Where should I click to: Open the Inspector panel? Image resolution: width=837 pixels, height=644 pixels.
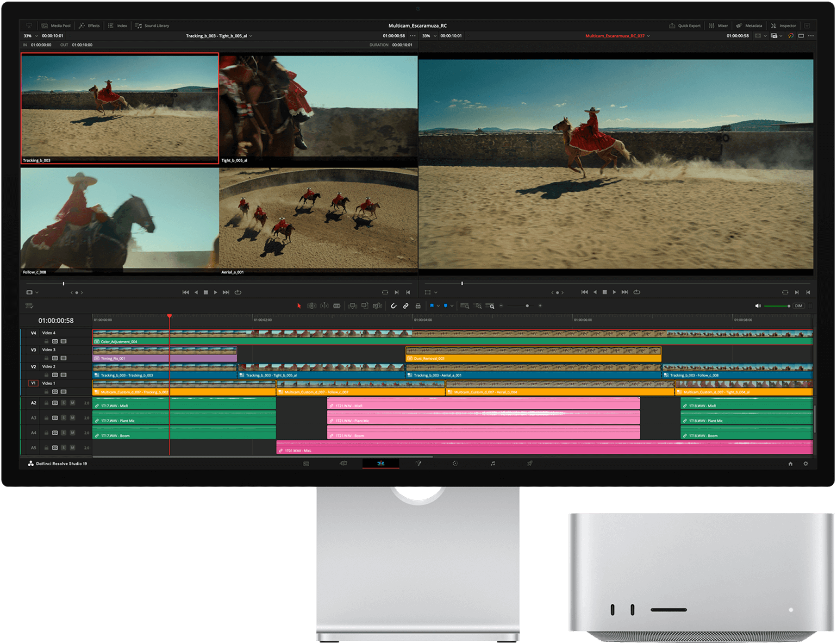[783, 26]
